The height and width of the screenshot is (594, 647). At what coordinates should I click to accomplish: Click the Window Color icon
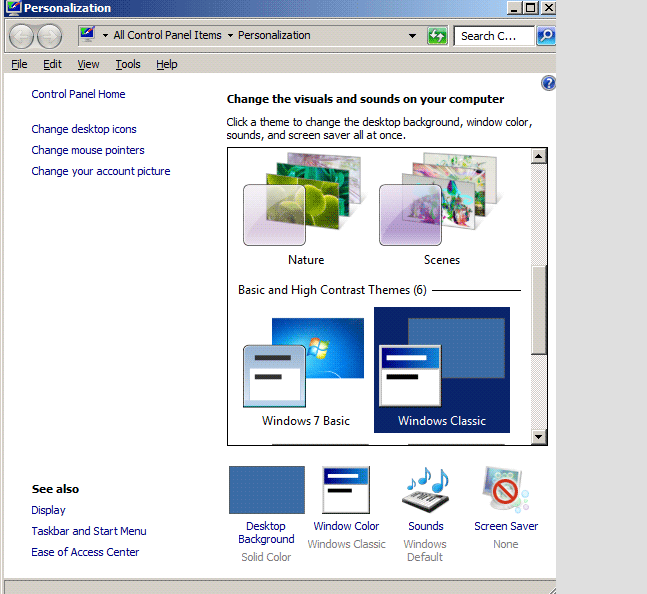point(346,490)
